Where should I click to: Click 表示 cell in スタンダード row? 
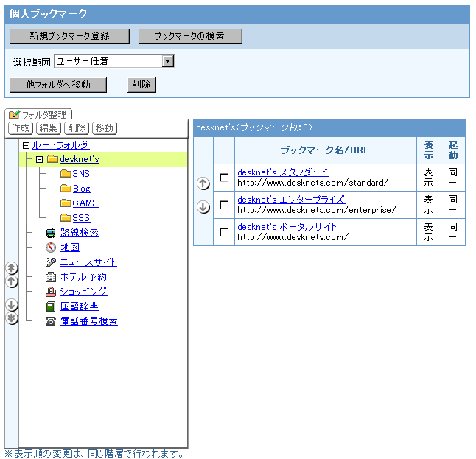tap(429, 178)
